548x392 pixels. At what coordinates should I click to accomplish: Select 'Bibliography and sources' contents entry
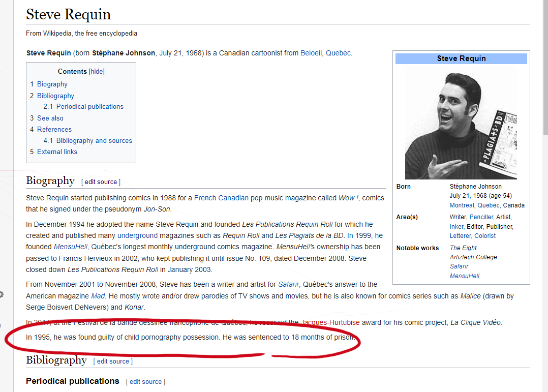point(94,141)
